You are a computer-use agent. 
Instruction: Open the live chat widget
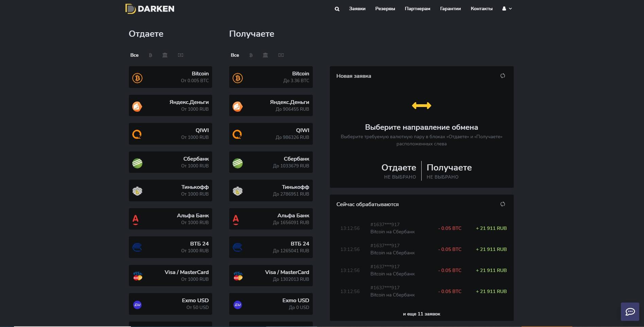click(x=630, y=312)
